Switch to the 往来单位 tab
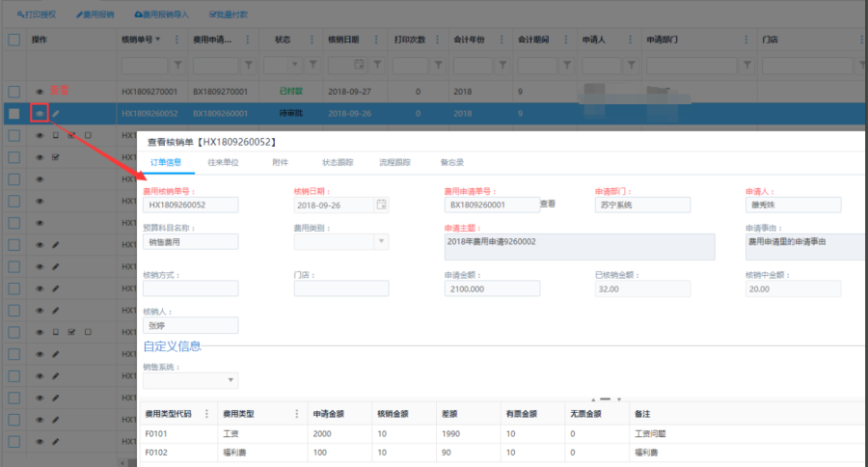Viewport: 868px width, 467px height. point(221,162)
